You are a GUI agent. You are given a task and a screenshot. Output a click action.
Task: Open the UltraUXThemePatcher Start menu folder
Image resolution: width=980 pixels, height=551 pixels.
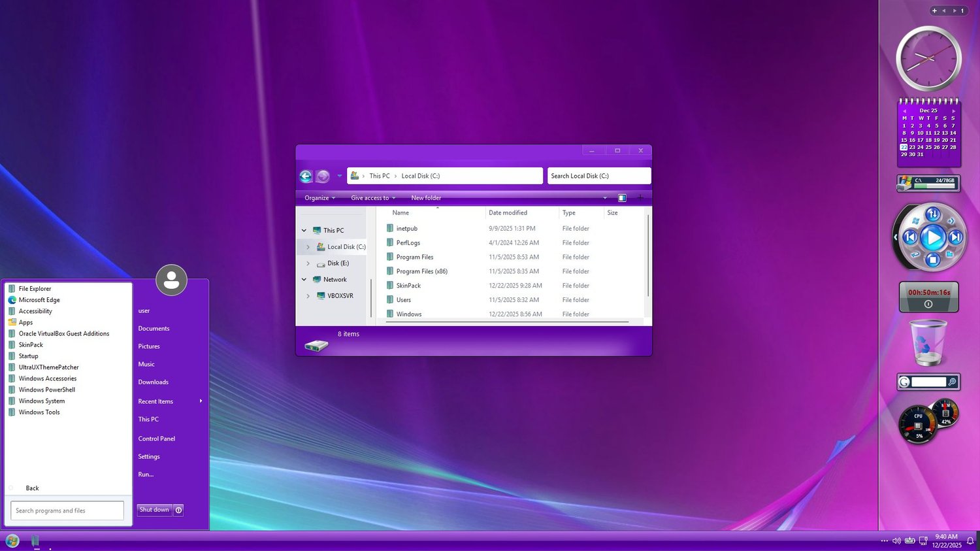[x=48, y=367]
